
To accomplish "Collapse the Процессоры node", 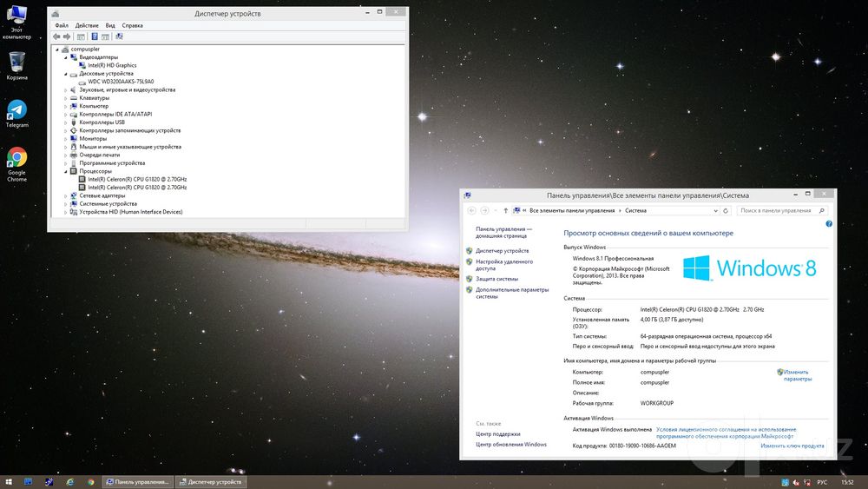I will point(65,171).
